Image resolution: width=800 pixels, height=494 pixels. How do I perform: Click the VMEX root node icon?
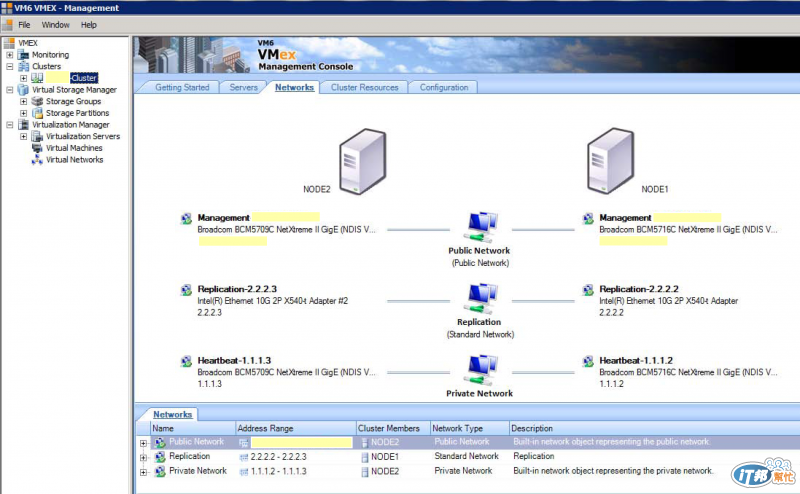9,43
